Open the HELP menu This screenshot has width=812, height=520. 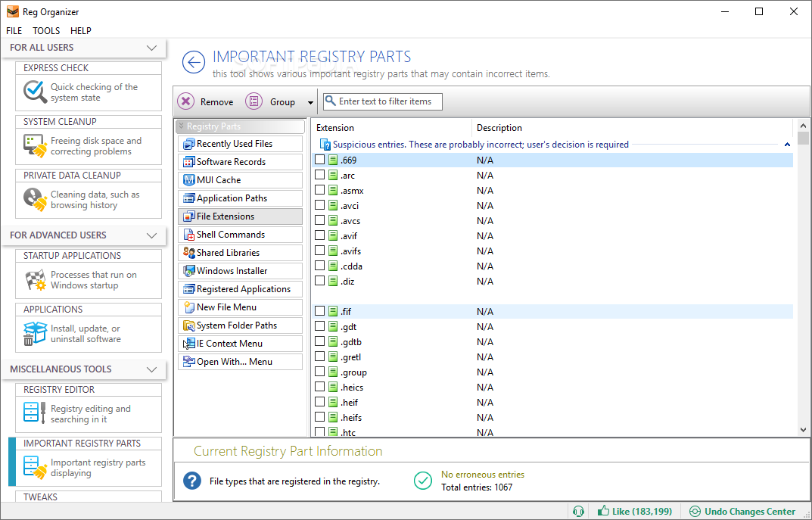(x=81, y=30)
